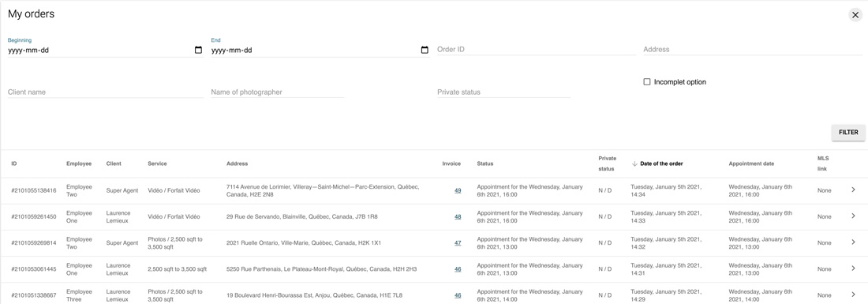Sort by the Status column header

click(485, 164)
